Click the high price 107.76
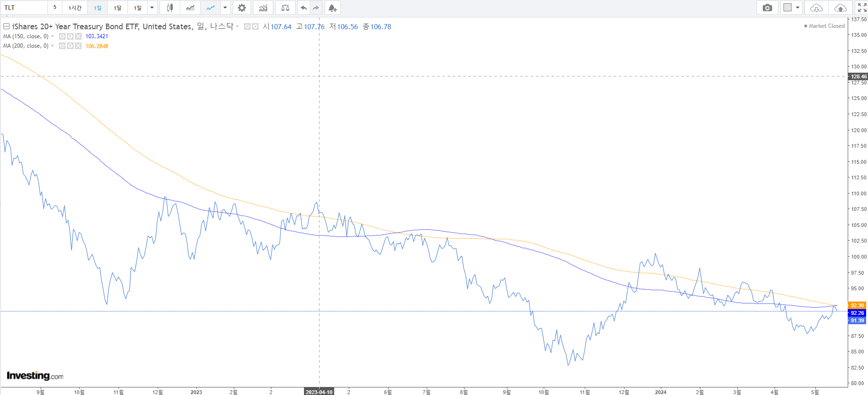This screenshot has width=868, height=395. pyautogui.click(x=314, y=27)
